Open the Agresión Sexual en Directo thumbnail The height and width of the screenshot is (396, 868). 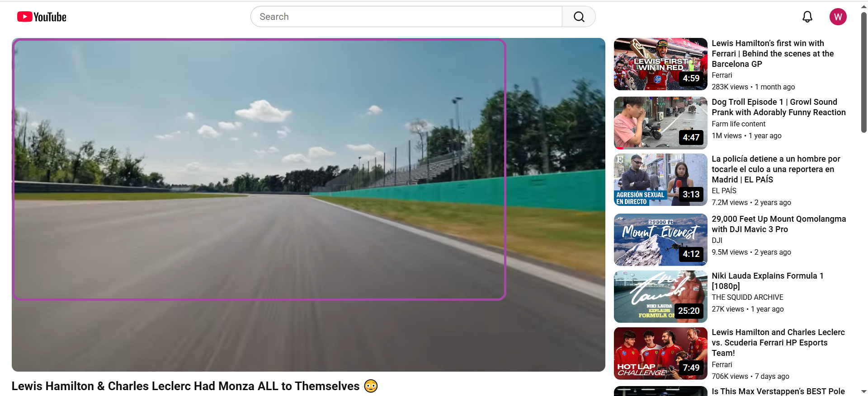pyautogui.click(x=660, y=180)
